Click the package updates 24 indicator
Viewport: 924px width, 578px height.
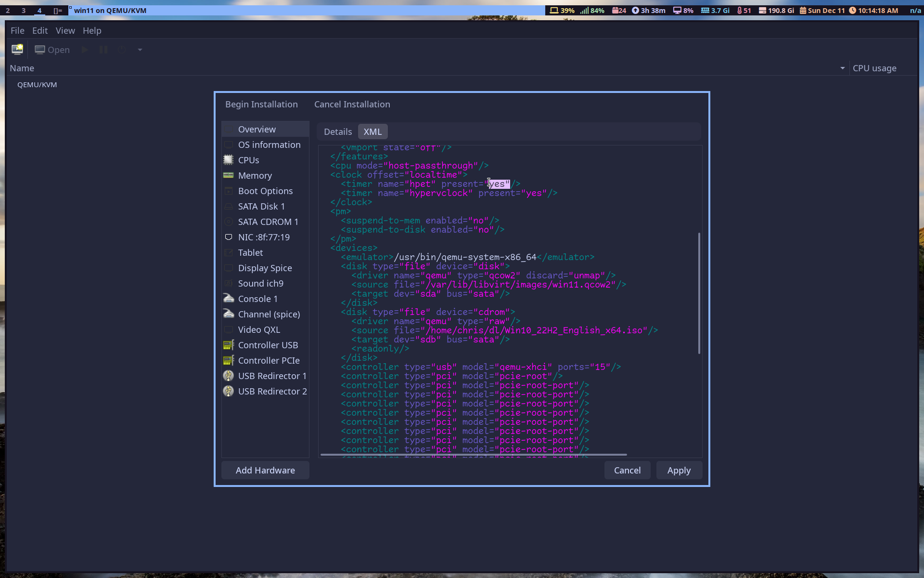tap(619, 11)
